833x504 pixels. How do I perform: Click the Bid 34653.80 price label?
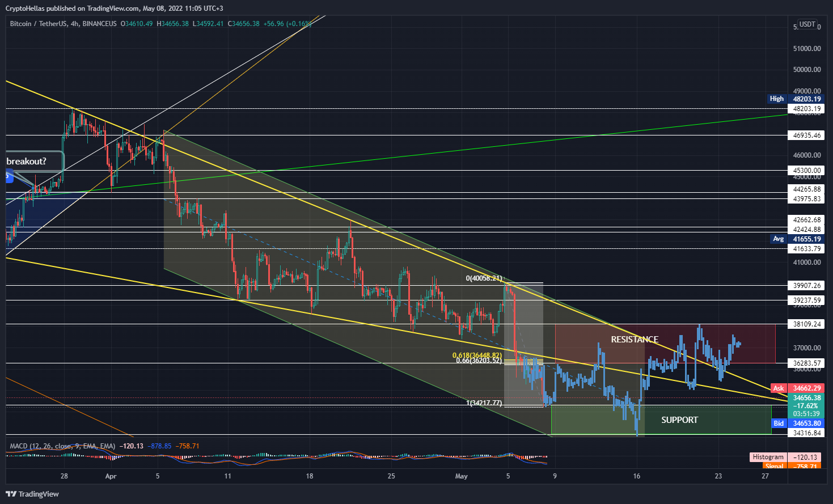pos(797,423)
